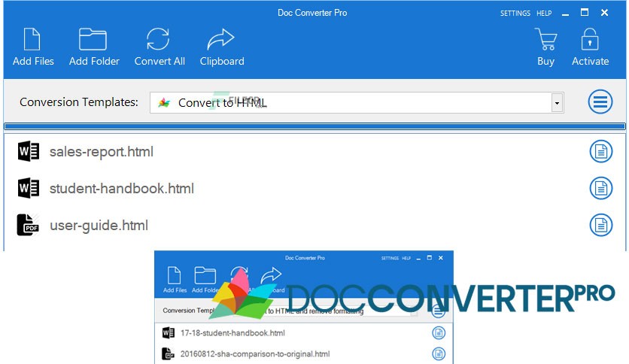The width and height of the screenshot is (629, 364).
Task: Select 17-18-student-handbook.html in lower window
Action: 232,333
